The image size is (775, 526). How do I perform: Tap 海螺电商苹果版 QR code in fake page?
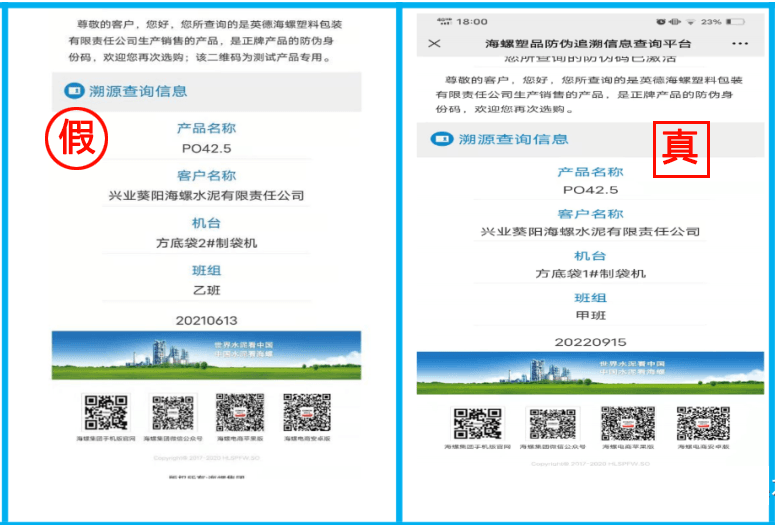pyautogui.click(x=240, y=412)
